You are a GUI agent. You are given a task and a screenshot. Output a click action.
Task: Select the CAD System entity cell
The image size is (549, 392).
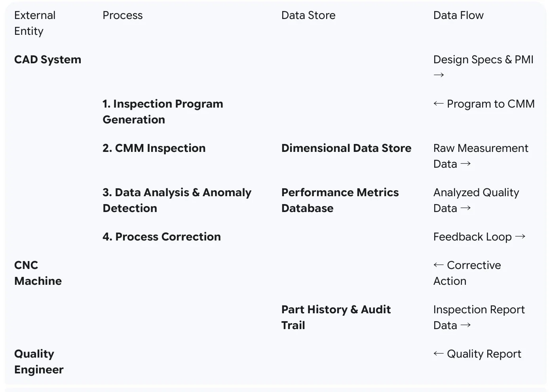47,60
